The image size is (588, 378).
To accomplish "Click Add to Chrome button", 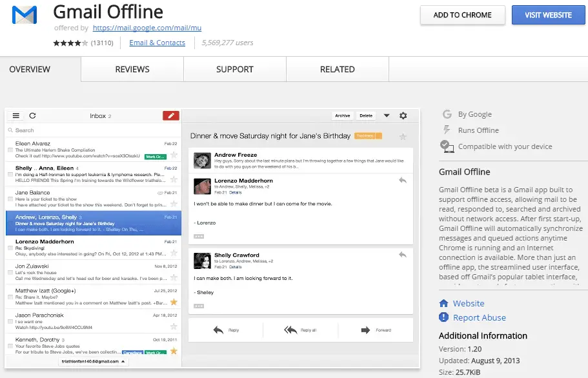I will coord(462,15).
